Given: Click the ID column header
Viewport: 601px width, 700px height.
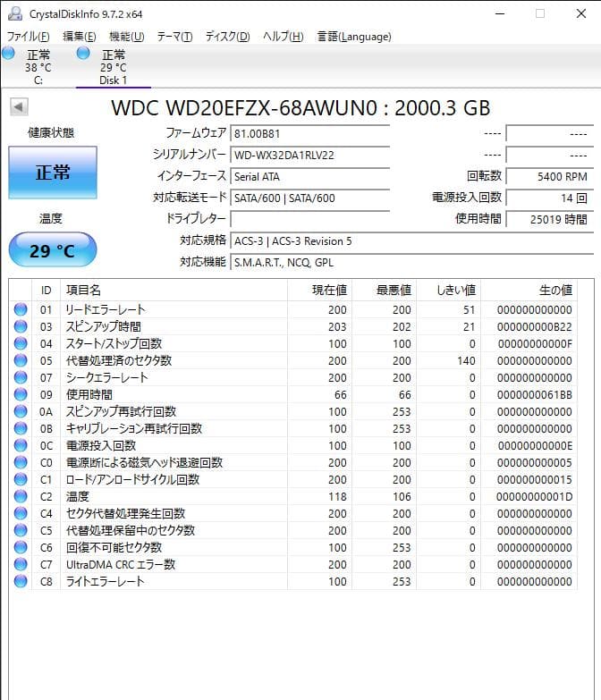Looking at the screenshot, I should (x=46, y=291).
